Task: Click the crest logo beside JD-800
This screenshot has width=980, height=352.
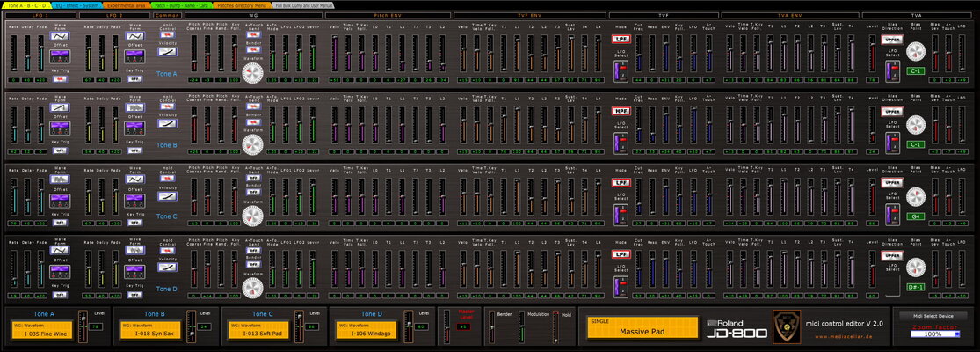Action: [787, 326]
